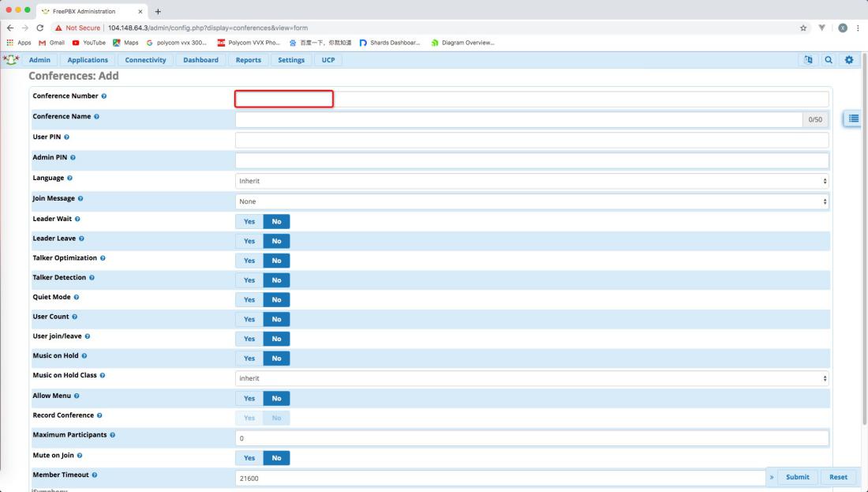Enable Mute on Join with Yes
The width and height of the screenshot is (868, 492).
249,458
